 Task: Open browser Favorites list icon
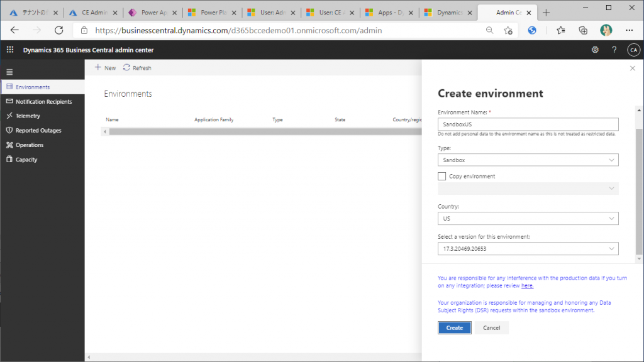[x=560, y=30]
